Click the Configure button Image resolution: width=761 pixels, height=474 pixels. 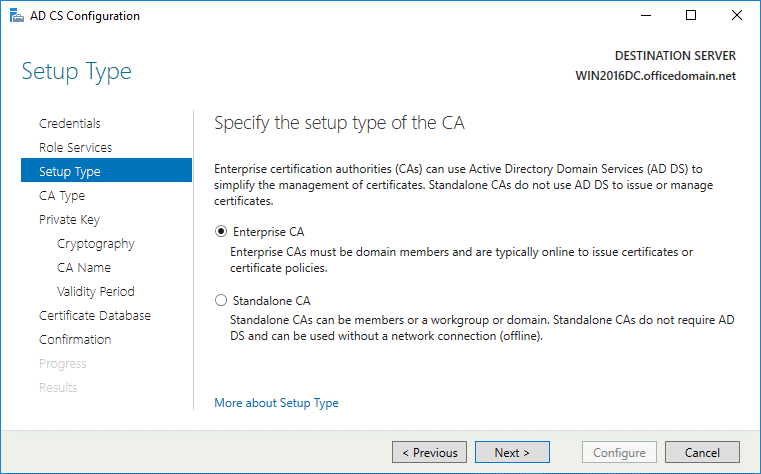point(620,452)
